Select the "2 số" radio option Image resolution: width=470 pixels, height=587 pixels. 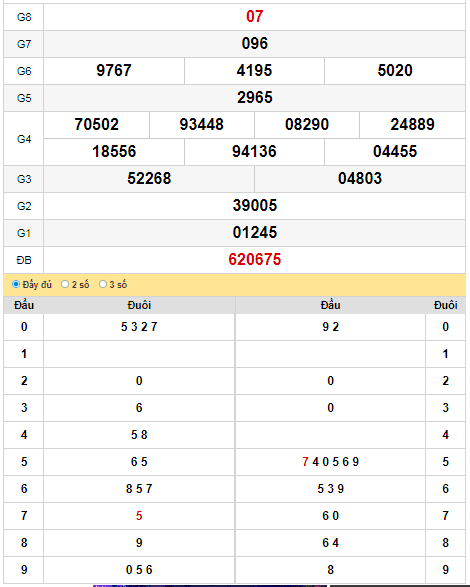(x=65, y=284)
